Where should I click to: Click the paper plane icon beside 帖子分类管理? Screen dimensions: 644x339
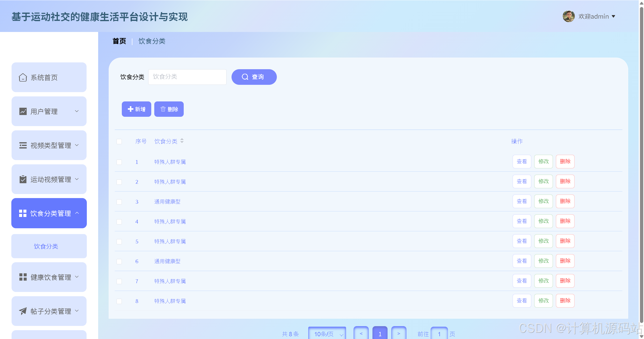click(x=23, y=311)
